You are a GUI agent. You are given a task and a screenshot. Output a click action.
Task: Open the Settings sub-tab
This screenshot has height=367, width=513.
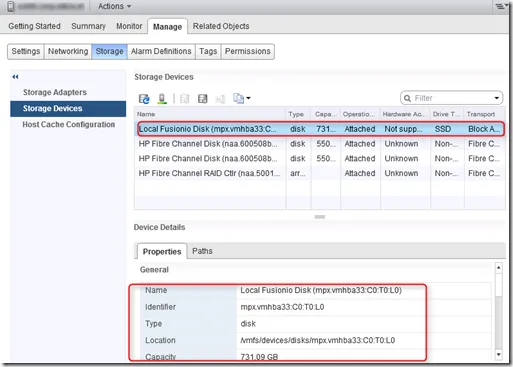(x=26, y=51)
